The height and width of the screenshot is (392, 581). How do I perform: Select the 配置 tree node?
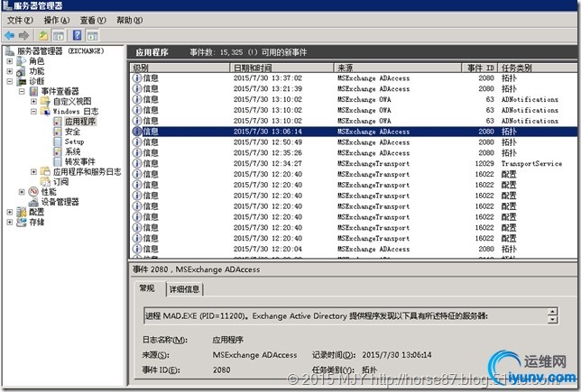[x=36, y=212]
